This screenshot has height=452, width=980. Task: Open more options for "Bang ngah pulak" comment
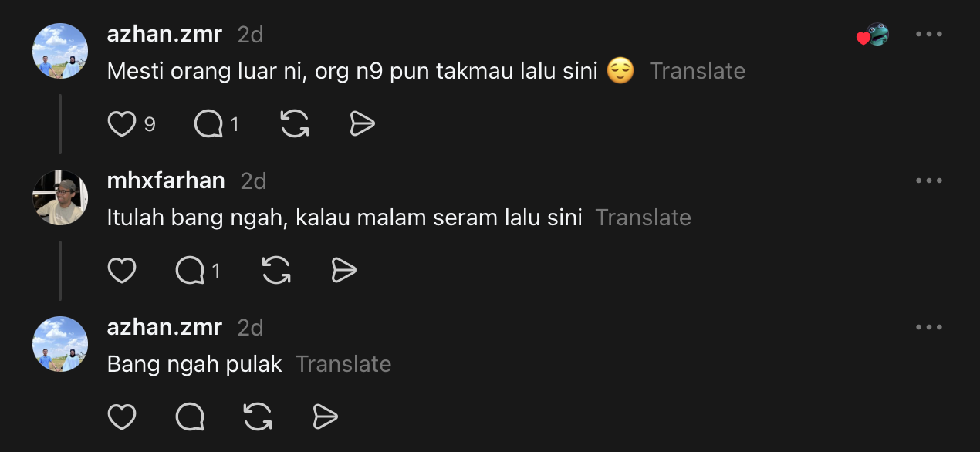928,327
